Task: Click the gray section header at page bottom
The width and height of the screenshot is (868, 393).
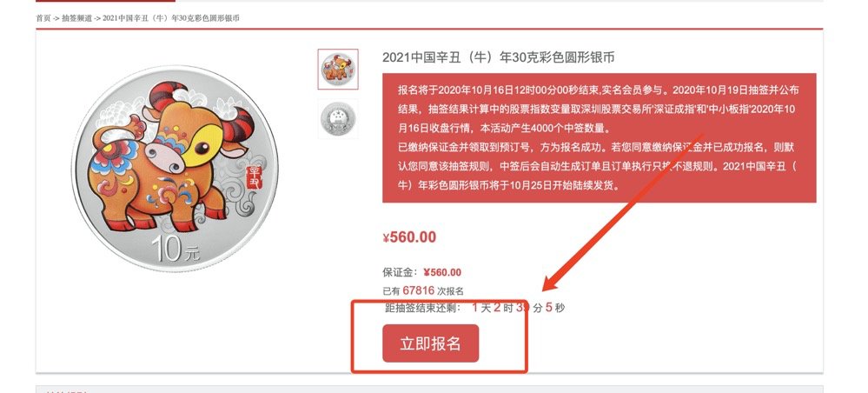Action: 429,390
